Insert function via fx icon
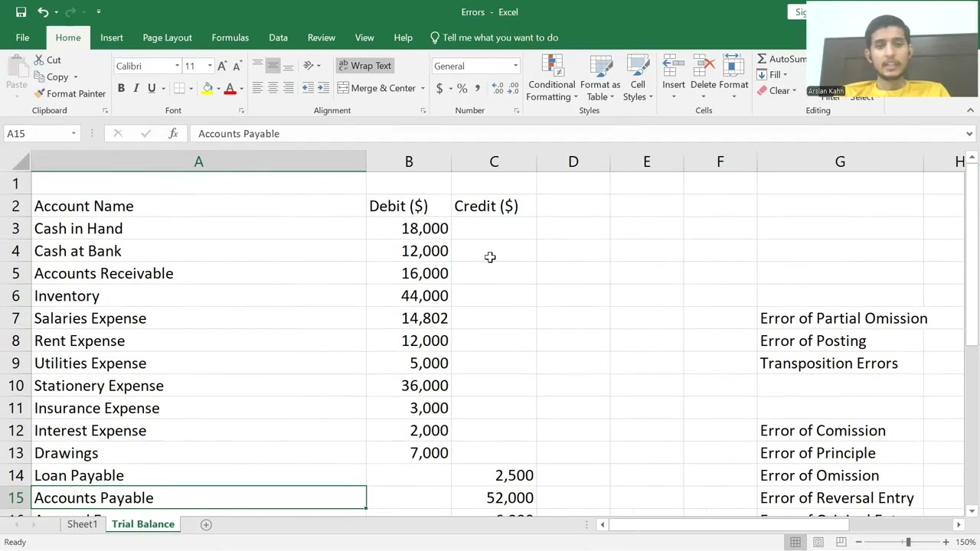The height and width of the screenshot is (551, 980). [173, 133]
